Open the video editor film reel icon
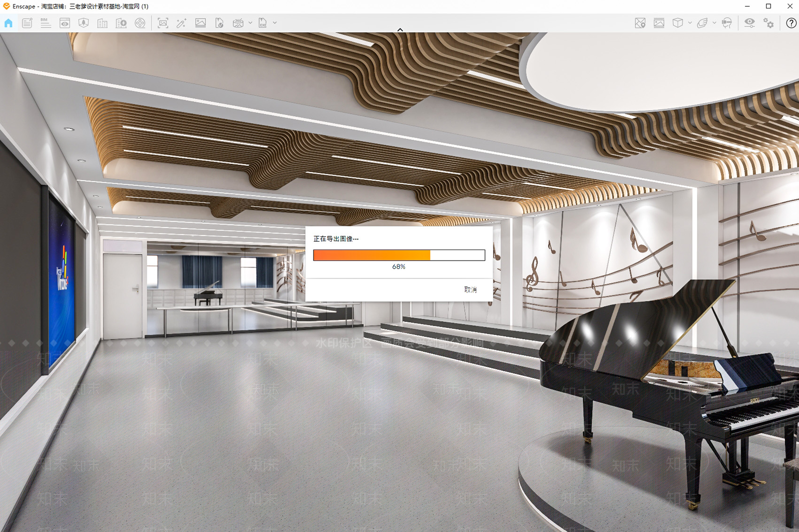 point(140,23)
